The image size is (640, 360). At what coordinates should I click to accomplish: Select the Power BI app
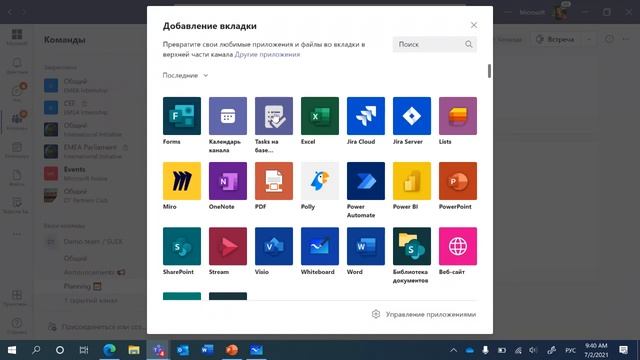pyautogui.click(x=412, y=181)
